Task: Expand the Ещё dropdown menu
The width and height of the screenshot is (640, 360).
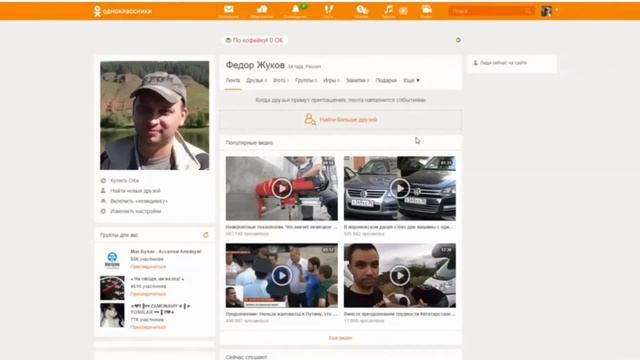Action: pyautogui.click(x=411, y=80)
